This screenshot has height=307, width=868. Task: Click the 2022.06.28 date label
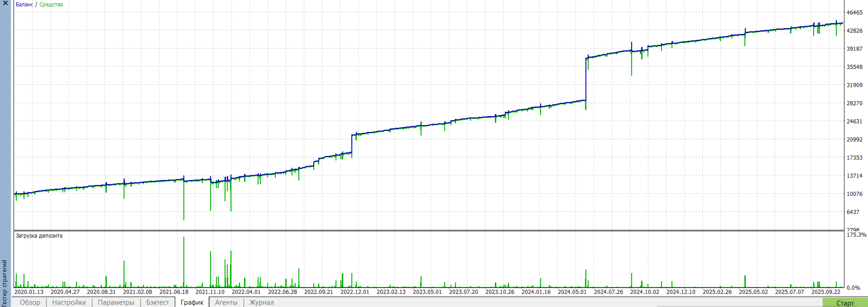click(283, 292)
